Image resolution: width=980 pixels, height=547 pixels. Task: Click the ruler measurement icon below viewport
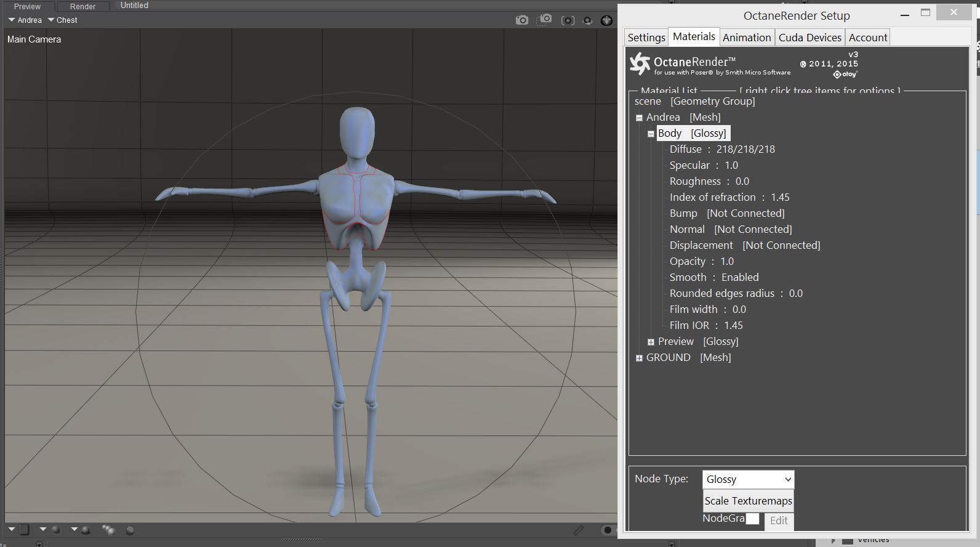tap(579, 530)
